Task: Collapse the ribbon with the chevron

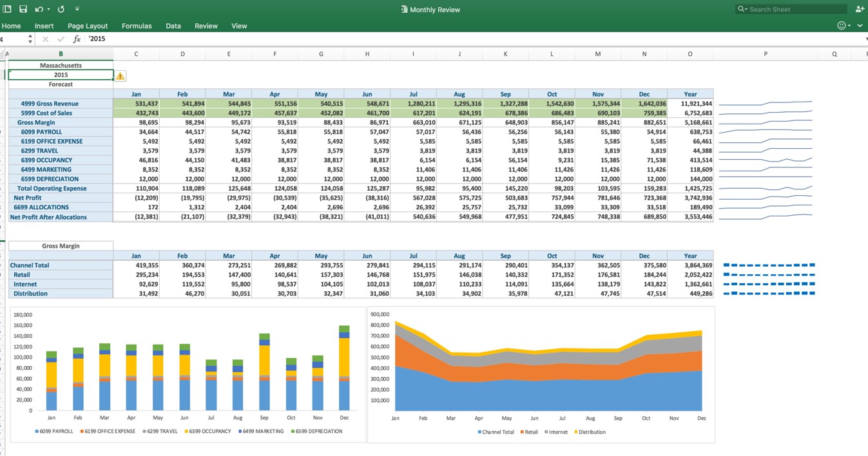Action: [x=860, y=25]
